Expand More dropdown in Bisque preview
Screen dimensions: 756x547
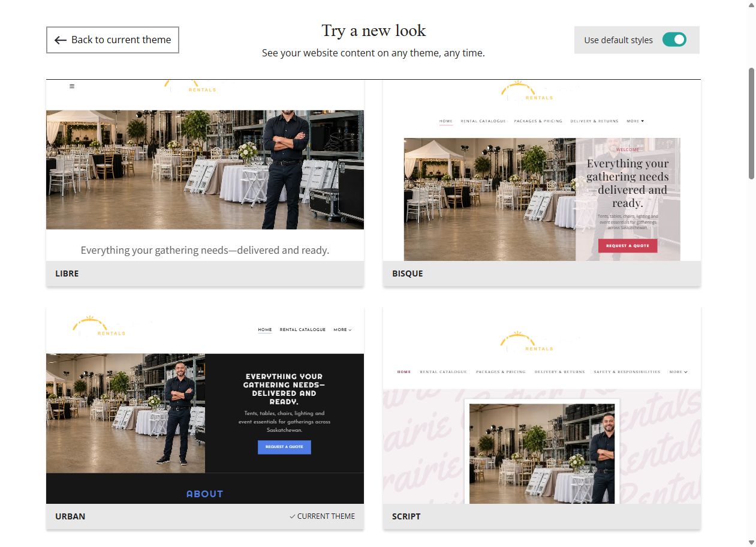[635, 121]
